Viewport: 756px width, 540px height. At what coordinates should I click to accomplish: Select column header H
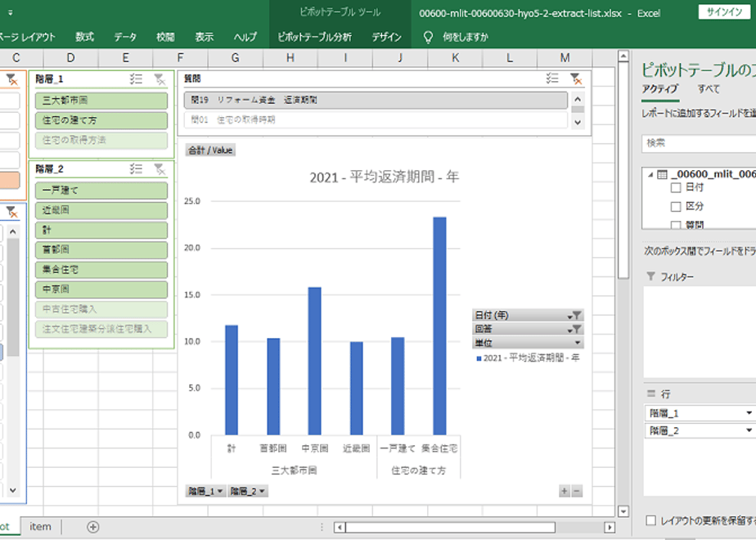(290, 58)
